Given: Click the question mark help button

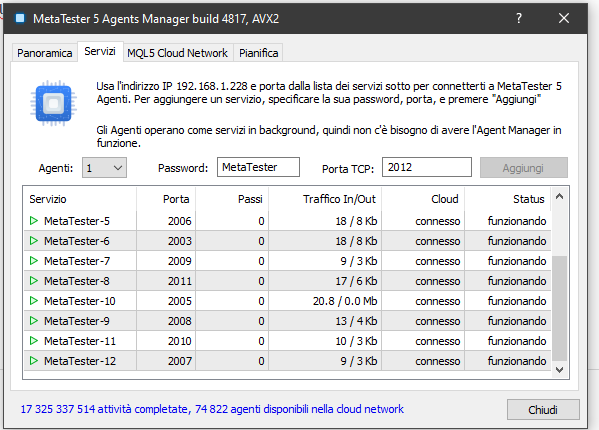Looking at the screenshot, I should [x=519, y=18].
